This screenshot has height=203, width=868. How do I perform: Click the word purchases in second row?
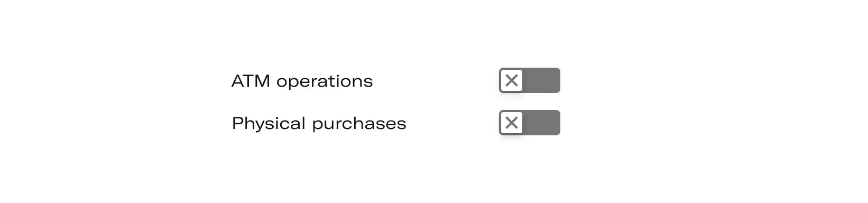click(359, 124)
